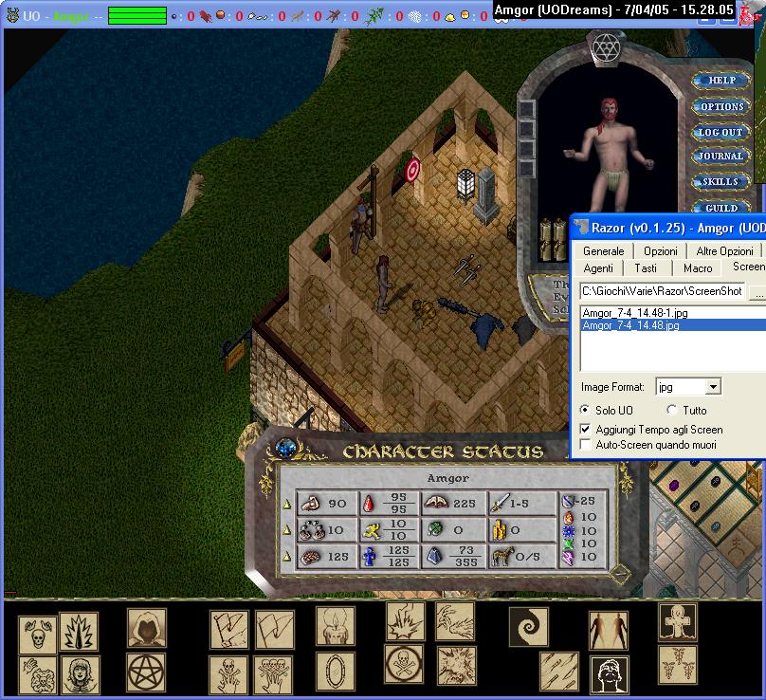
Task: Click the hooded figure spell icon
Action: tap(147, 628)
